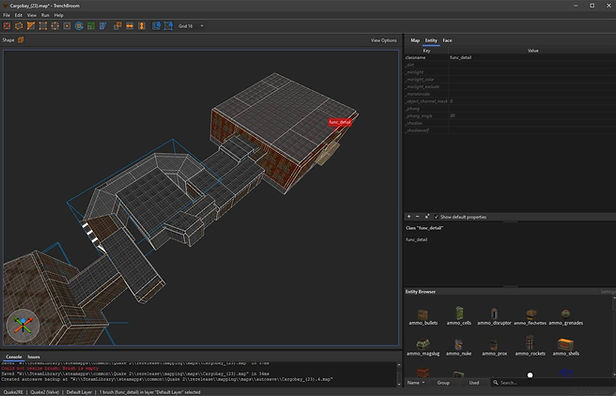Open the Grid 16 size dropdown
Screen dimensions: 616x396
[191, 26]
